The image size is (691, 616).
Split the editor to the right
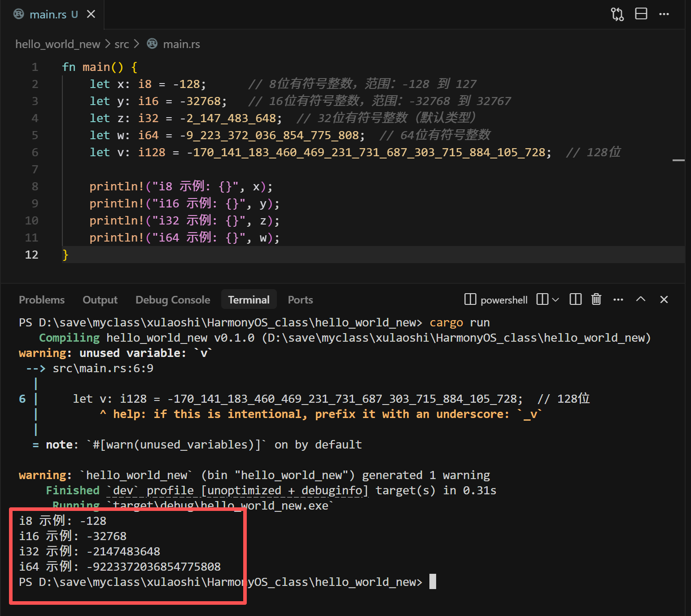pyautogui.click(x=641, y=14)
